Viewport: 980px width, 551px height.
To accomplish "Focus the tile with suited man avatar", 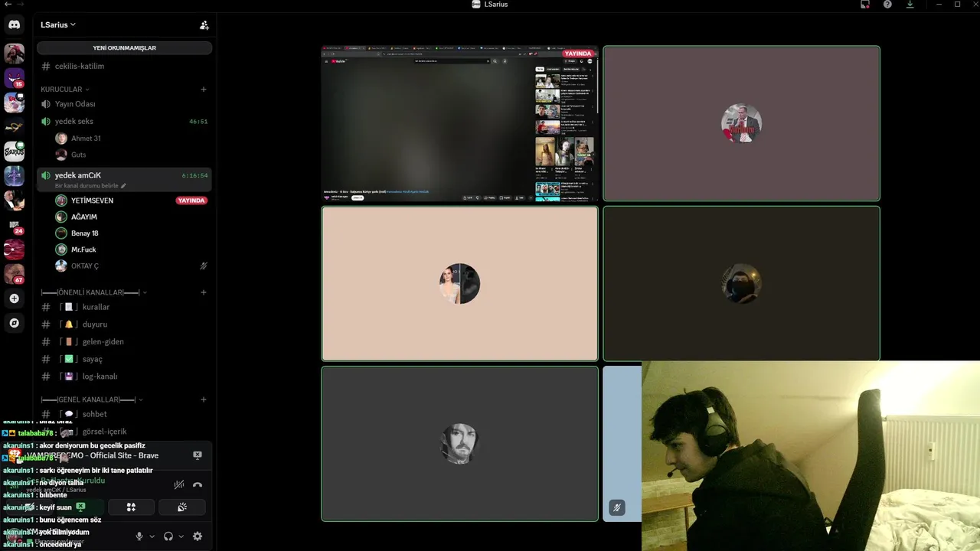I will point(741,123).
